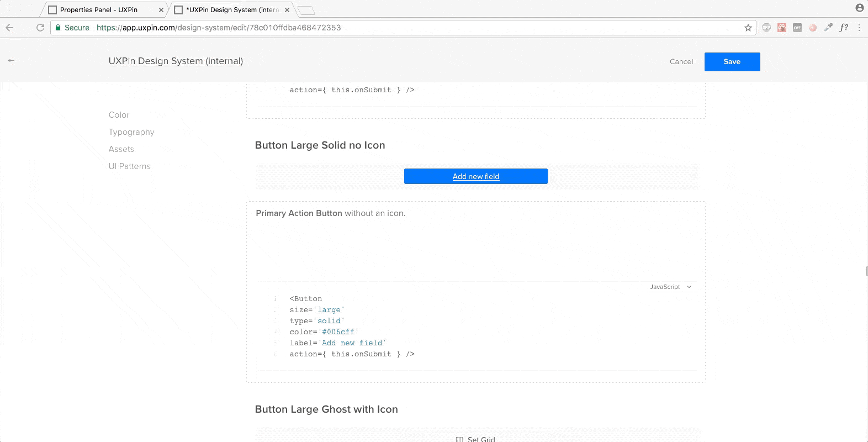Open the Assets section
This screenshot has width=868, height=442.
[x=121, y=149]
